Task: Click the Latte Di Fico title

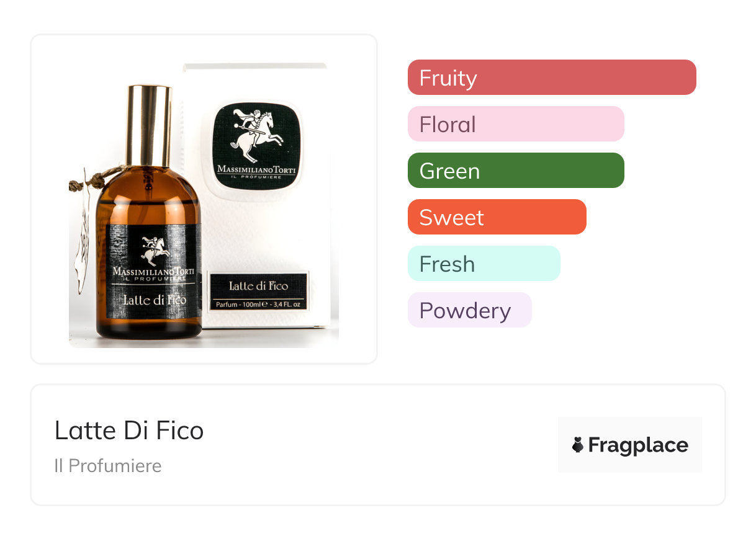Action: pyautogui.click(x=129, y=431)
